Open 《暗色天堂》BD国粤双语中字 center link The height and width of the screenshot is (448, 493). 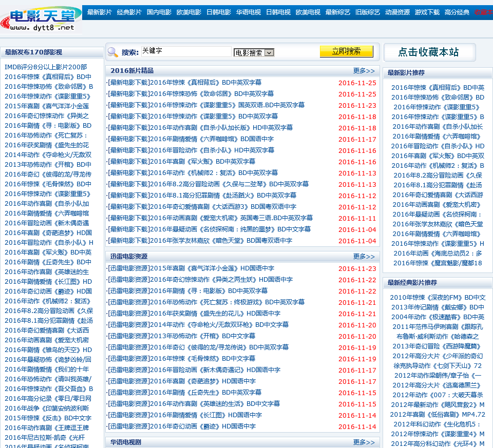click(x=221, y=241)
